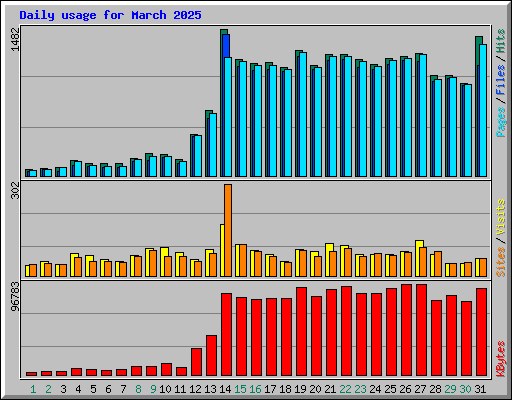
Task: Click the cyan pages bar for day 31
Action: pos(483,110)
